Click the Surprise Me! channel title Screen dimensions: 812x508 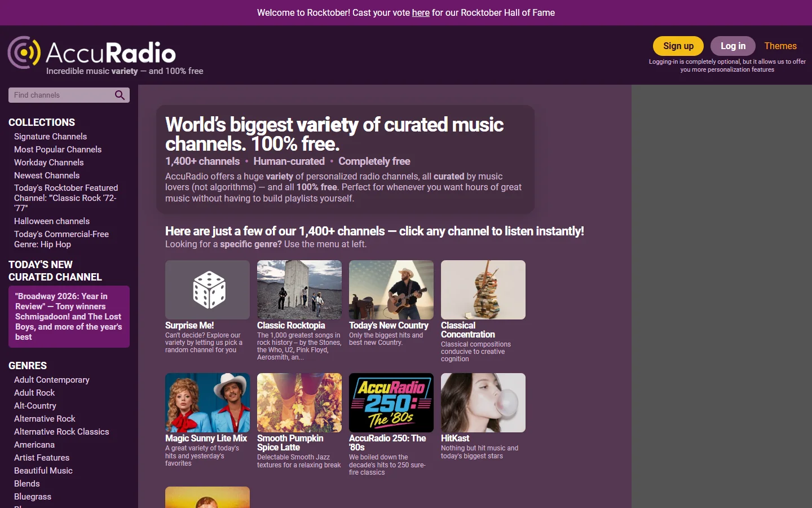pos(189,325)
